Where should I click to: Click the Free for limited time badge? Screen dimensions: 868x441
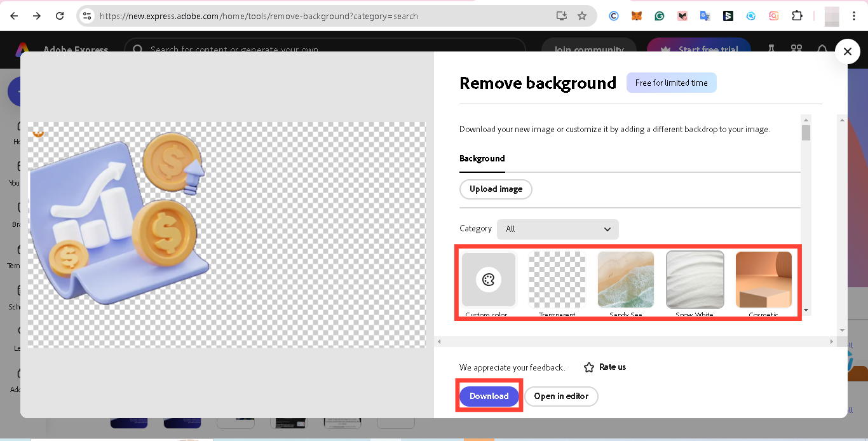[672, 83]
